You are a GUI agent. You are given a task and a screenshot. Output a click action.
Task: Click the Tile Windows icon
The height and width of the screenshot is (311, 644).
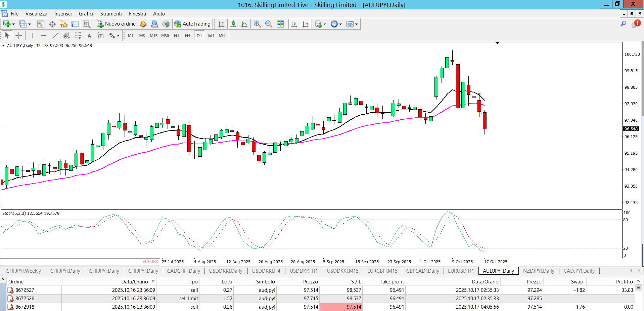click(x=280, y=24)
